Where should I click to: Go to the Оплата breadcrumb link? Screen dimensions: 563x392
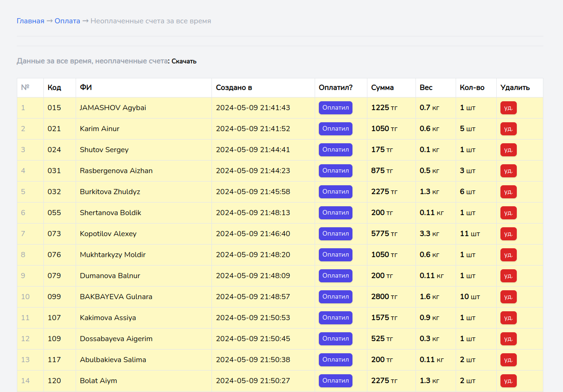[x=67, y=21]
